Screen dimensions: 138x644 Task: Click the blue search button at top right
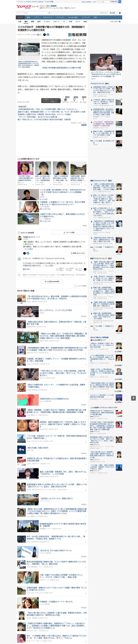click(120, 2)
